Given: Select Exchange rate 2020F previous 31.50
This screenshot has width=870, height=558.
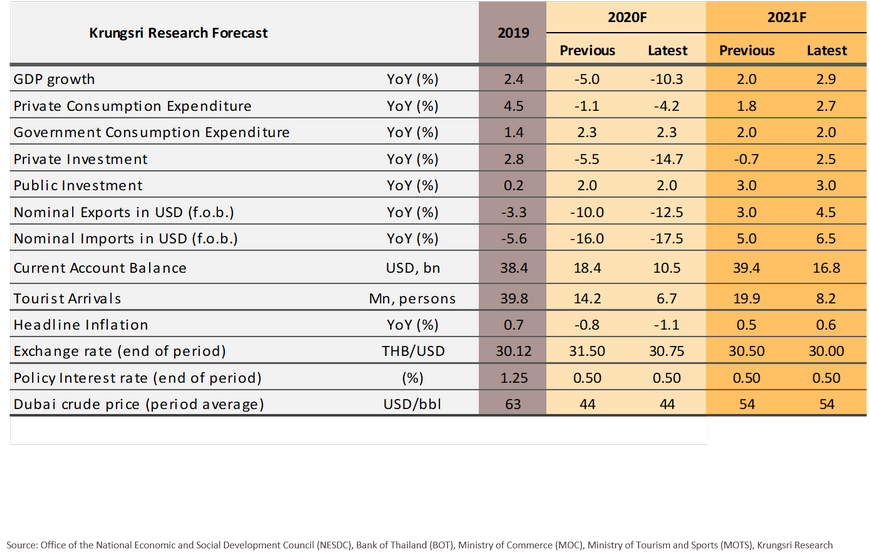Looking at the screenshot, I should [587, 351].
